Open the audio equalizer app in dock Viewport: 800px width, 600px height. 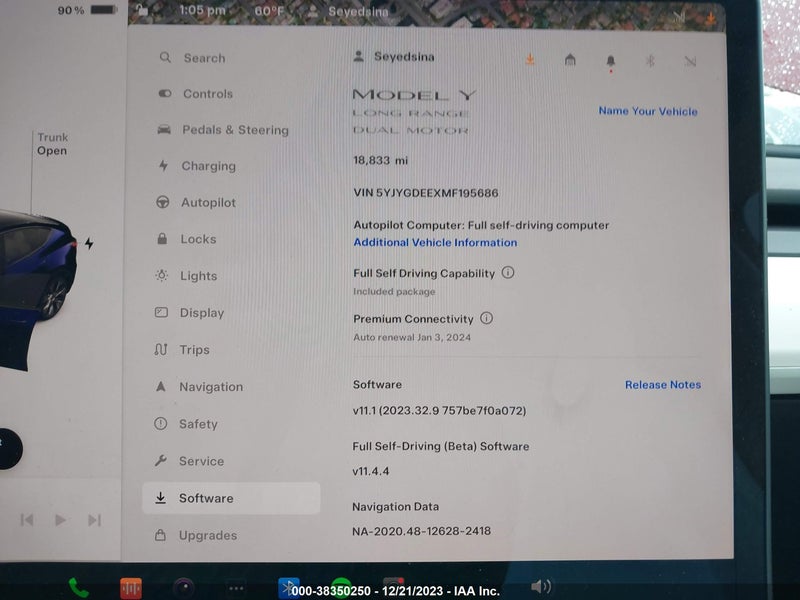(x=131, y=588)
